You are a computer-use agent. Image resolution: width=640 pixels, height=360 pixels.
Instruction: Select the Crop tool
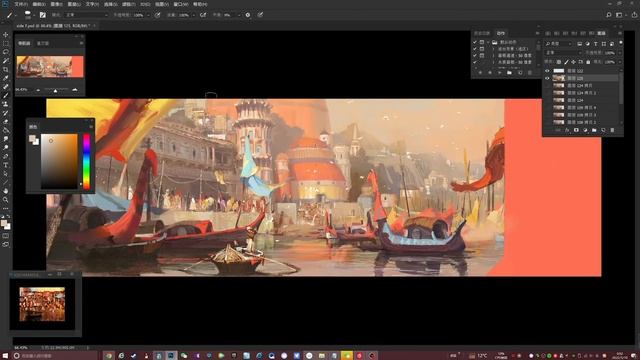click(6, 69)
